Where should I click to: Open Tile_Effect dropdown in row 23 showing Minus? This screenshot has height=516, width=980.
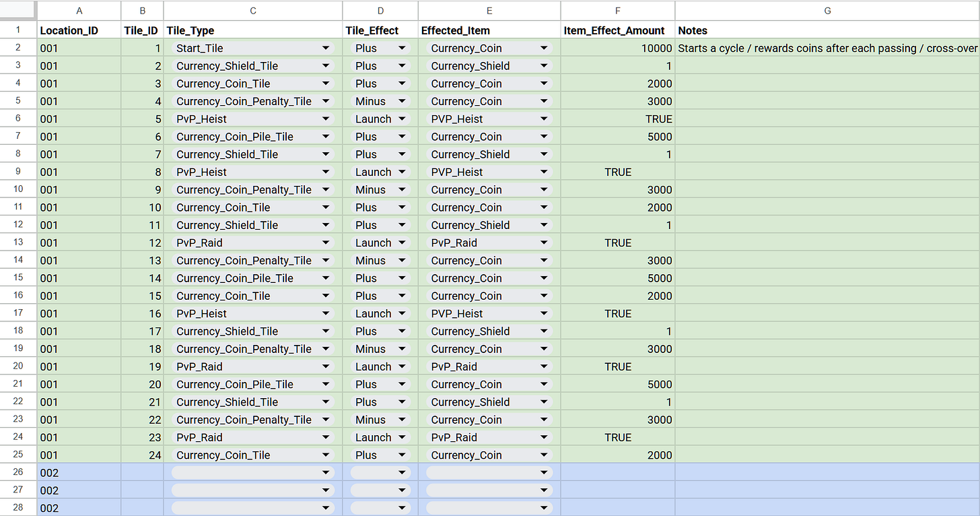[x=402, y=420]
